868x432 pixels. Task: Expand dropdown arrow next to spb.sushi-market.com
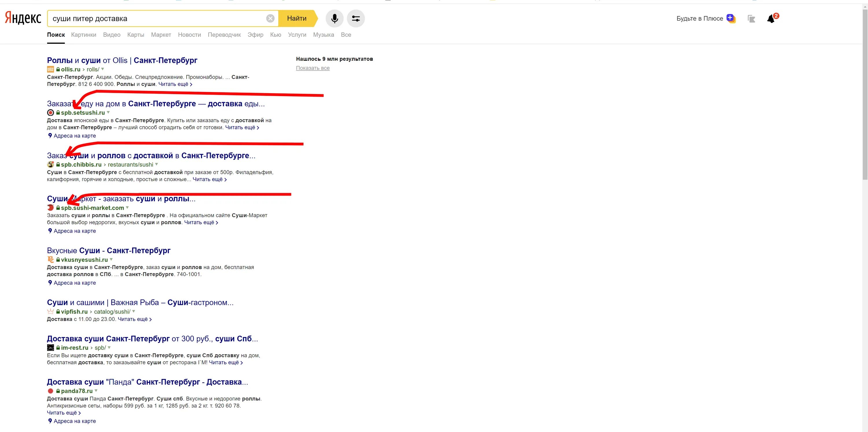[127, 207]
